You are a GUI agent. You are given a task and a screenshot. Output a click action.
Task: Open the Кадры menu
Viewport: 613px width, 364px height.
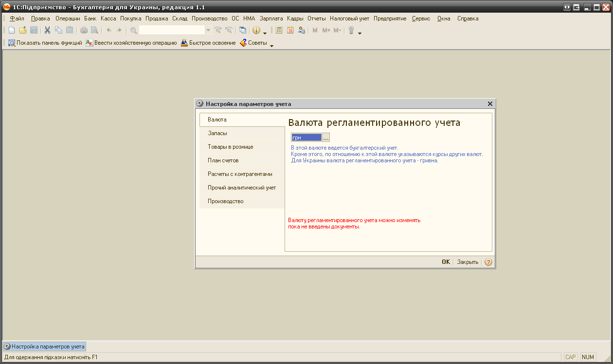tap(295, 18)
